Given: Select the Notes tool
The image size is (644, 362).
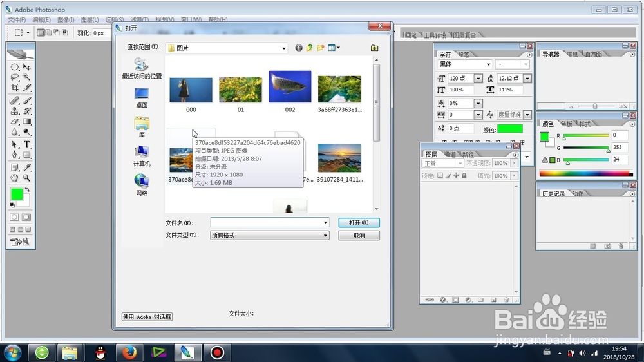Looking at the screenshot, I should point(14,167).
